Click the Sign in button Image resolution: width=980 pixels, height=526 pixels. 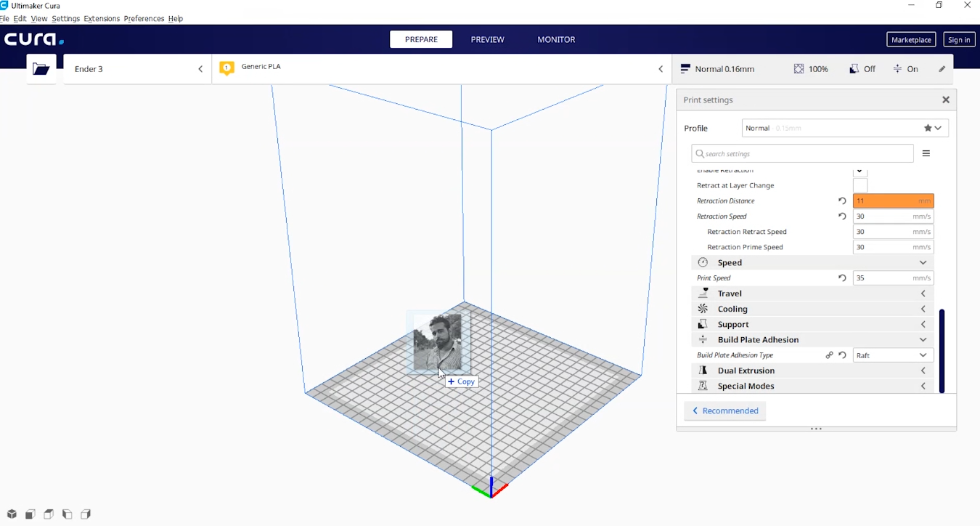pos(959,40)
